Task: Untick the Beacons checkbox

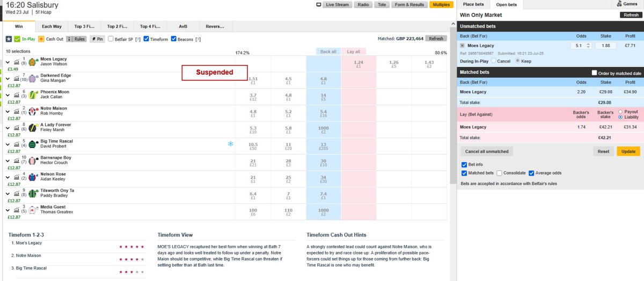Action: pyautogui.click(x=173, y=39)
